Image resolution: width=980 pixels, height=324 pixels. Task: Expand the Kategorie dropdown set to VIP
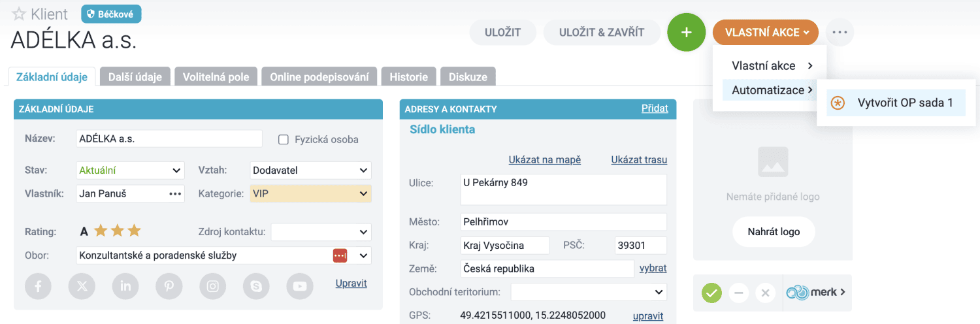(310, 194)
